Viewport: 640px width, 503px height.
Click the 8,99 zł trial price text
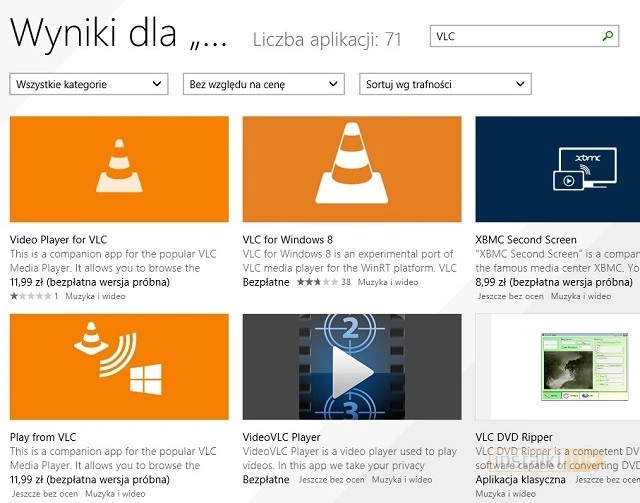pyautogui.click(x=554, y=282)
